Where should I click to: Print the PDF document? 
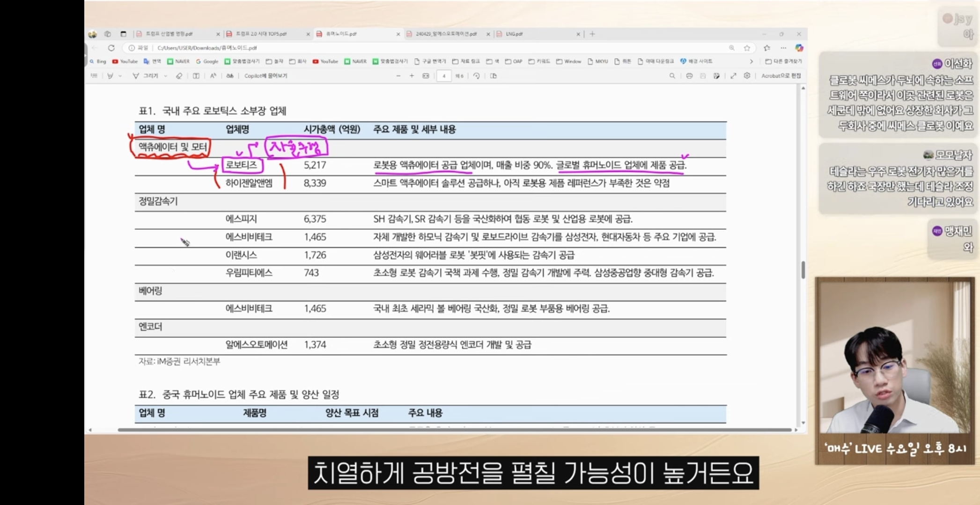(x=689, y=76)
